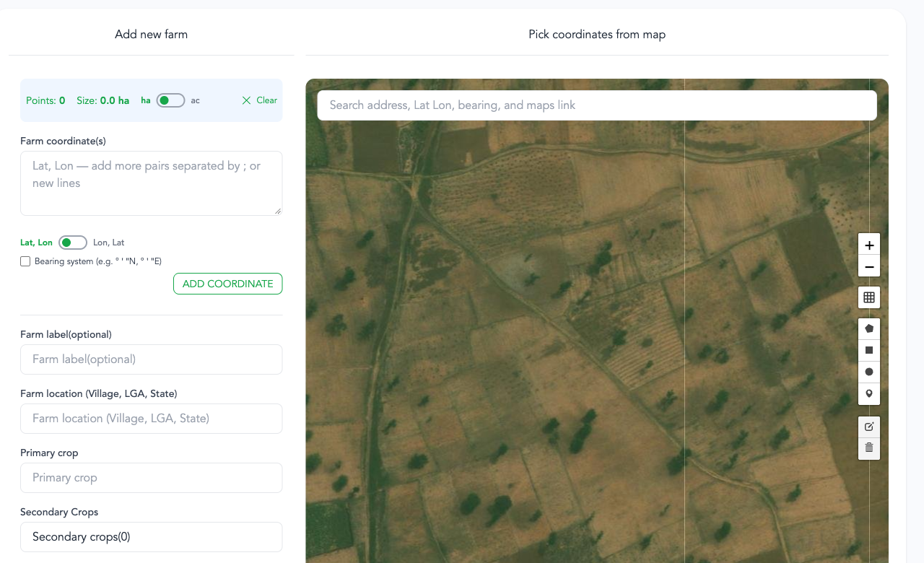Switch coordinate order Lat,Lon to Lon,Lat

(x=73, y=243)
